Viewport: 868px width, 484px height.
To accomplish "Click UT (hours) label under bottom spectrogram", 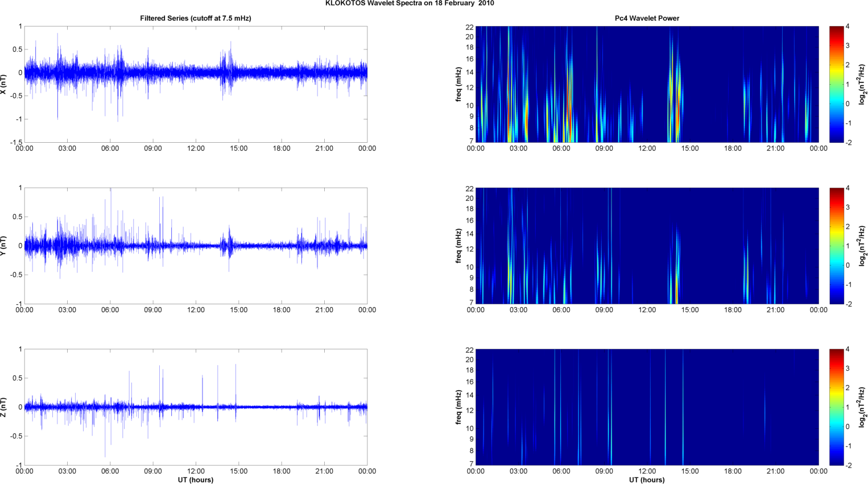I will 647,480.
